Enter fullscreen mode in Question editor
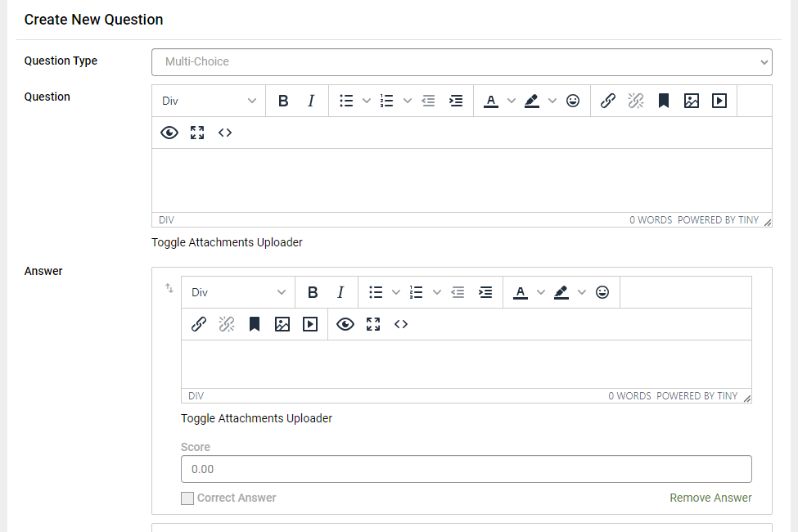 (197, 133)
